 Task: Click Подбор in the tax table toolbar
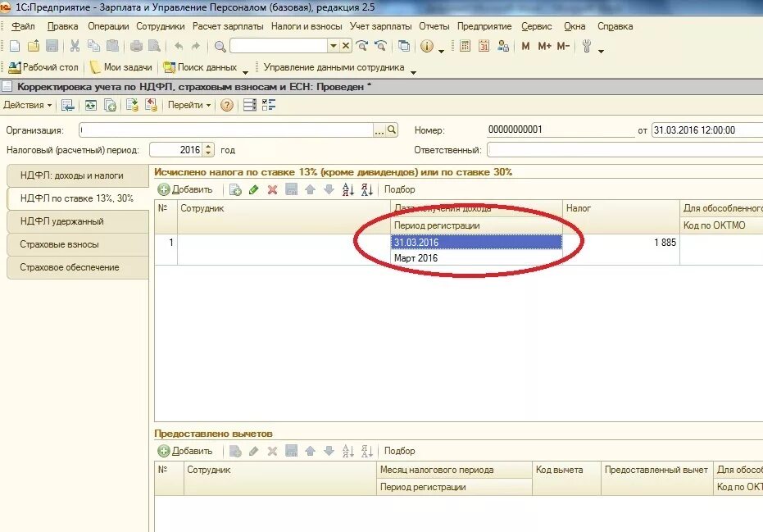pyautogui.click(x=399, y=189)
